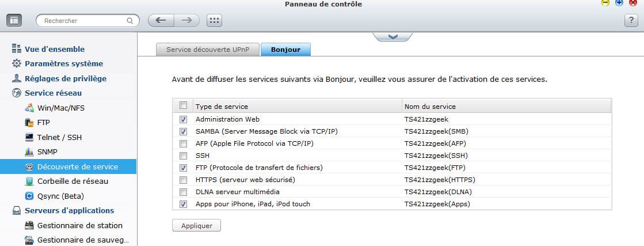644x246 pixels.
Task: Click the SNMP chart icon
Action: click(x=29, y=152)
